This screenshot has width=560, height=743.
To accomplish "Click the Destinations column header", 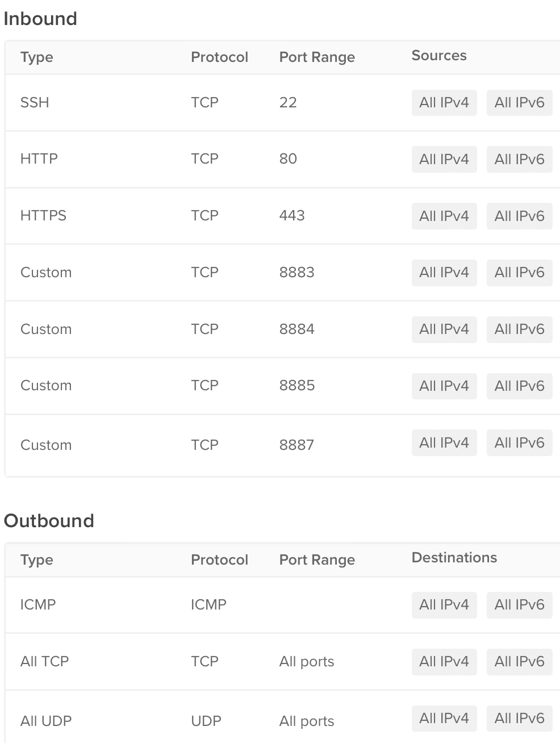I will point(454,558).
